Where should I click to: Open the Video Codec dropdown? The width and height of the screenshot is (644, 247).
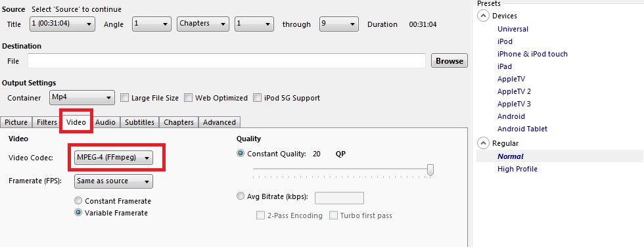pyautogui.click(x=113, y=158)
